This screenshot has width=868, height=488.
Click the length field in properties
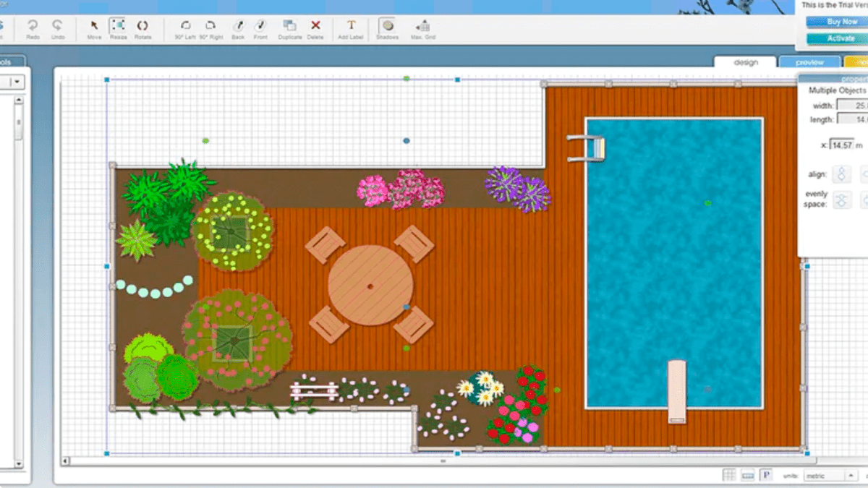[x=852, y=119]
